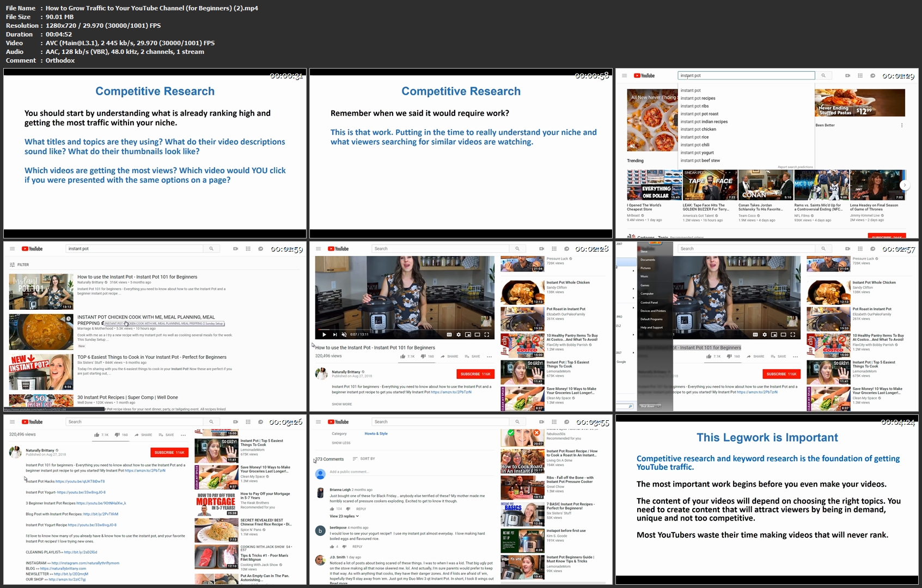The height and width of the screenshot is (588, 922).
Task: Click the 'instant pot' search box in the 00:01:29 frame
Action: [x=746, y=76]
